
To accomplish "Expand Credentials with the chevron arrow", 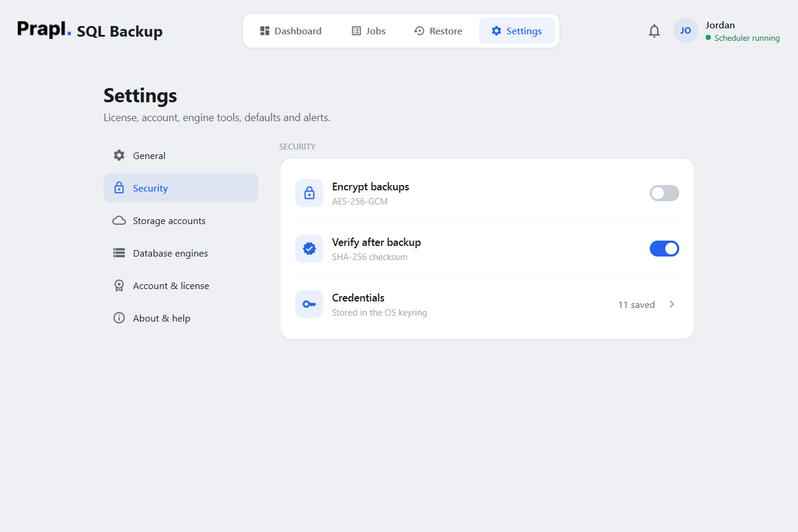I will tap(672, 304).
